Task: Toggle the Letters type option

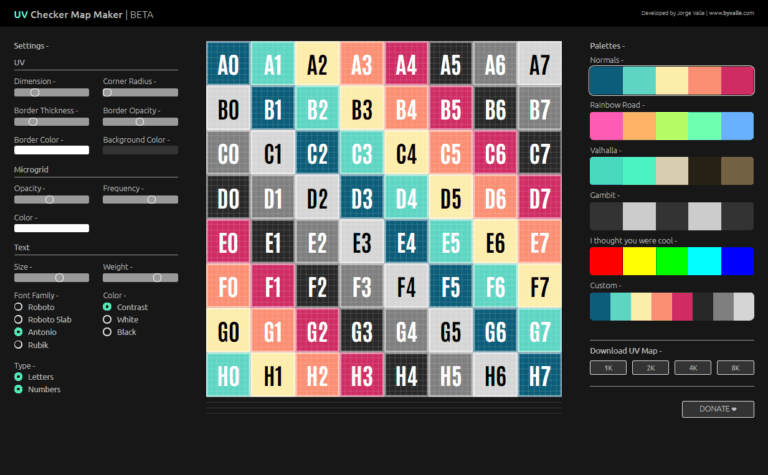Action: pyautogui.click(x=19, y=377)
